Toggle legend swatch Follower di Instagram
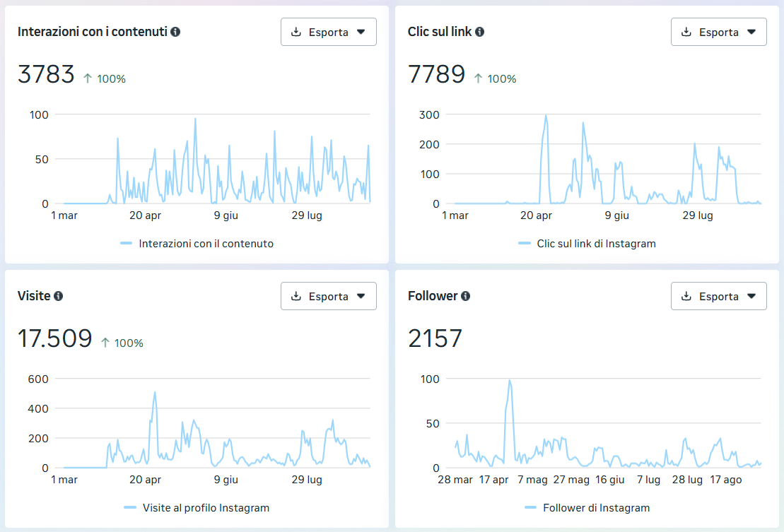This screenshot has width=784, height=532. coord(530,507)
